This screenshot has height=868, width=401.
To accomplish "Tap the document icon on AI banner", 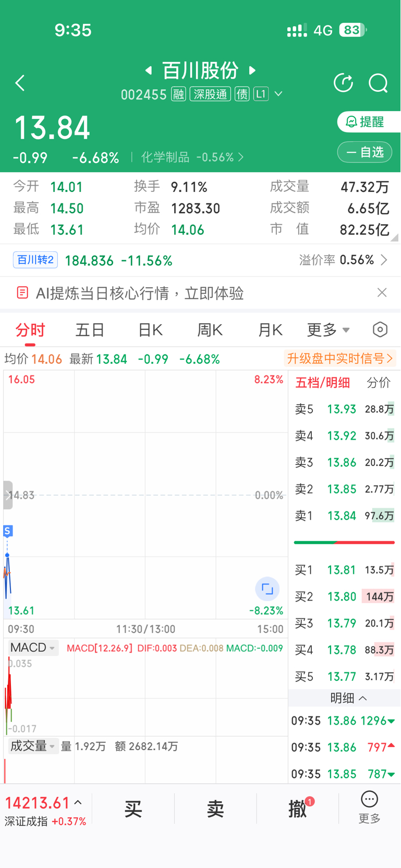I will point(22,292).
